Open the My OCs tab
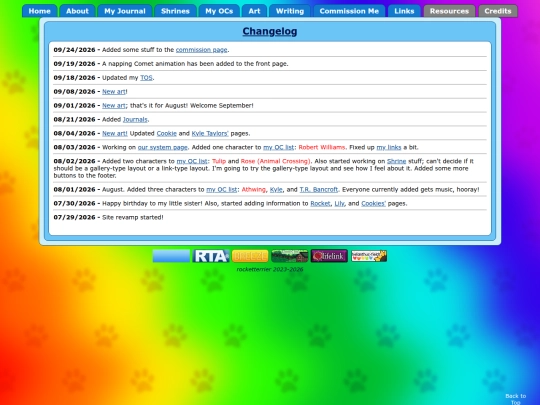 click(x=219, y=11)
